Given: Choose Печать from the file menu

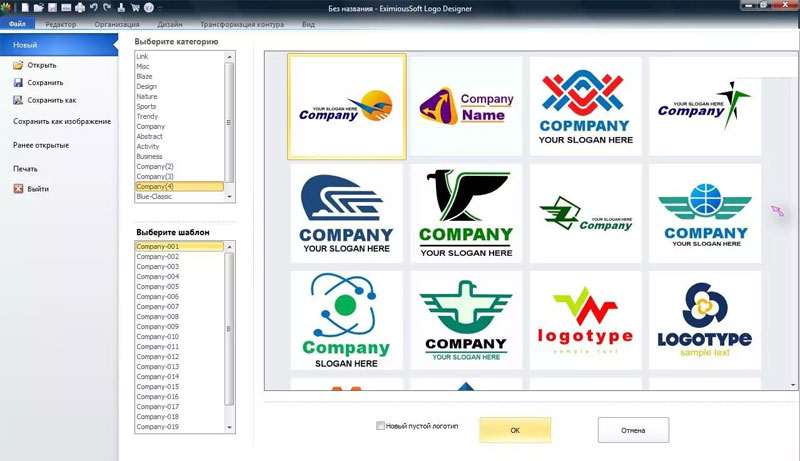Looking at the screenshot, I should pyautogui.click(x=26, y=169).
